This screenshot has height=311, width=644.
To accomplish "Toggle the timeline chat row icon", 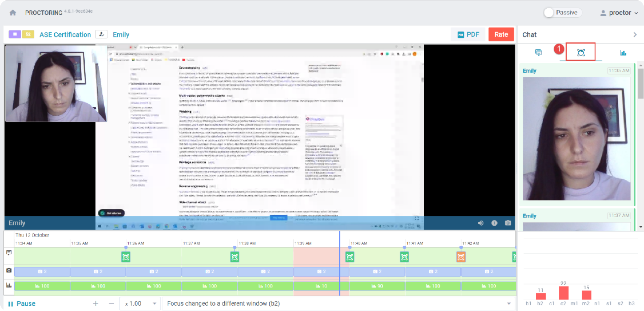I will tap(9, 253).
